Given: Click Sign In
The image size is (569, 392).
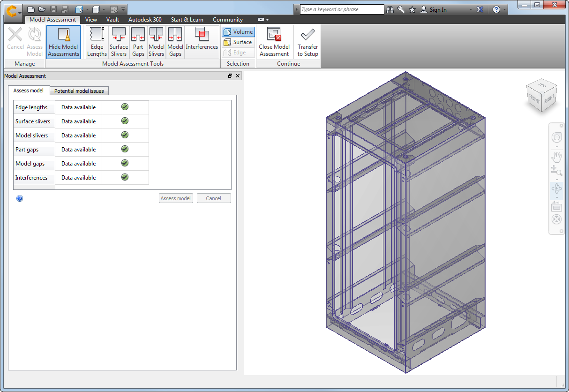Looking at the screenshot, I should (434, 9).
